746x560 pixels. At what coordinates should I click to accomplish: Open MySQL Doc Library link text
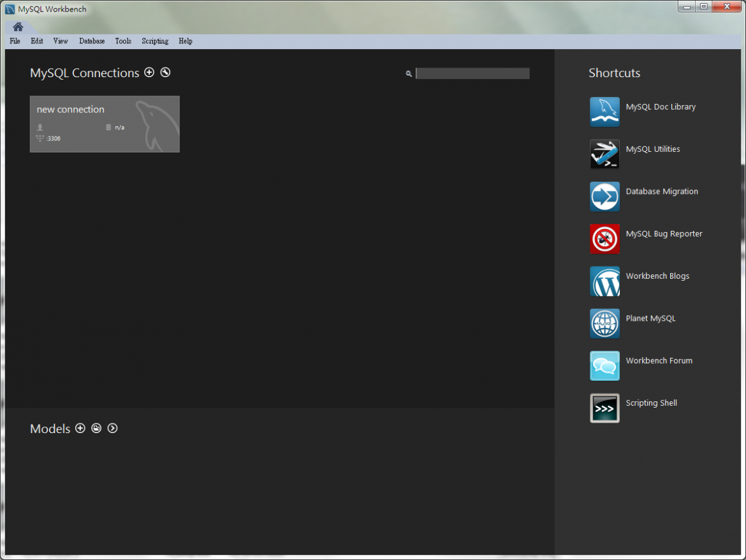[x=661, y=107]
